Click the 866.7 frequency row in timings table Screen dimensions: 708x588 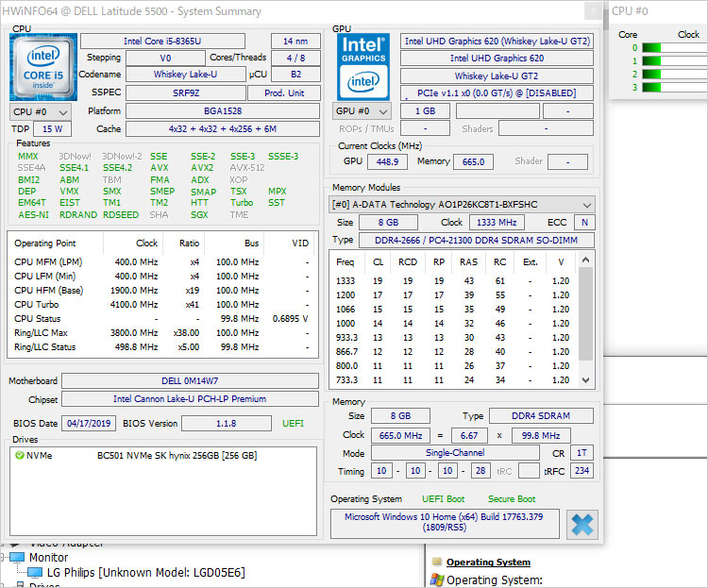tap(454, 352)
